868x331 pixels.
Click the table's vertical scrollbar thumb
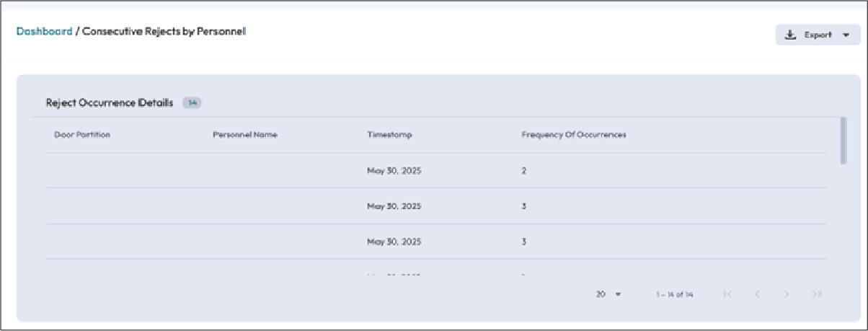click(x=843, y=141)
